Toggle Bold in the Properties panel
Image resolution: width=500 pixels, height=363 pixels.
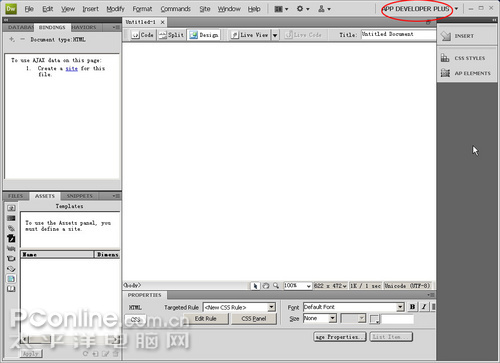[412, 307]
